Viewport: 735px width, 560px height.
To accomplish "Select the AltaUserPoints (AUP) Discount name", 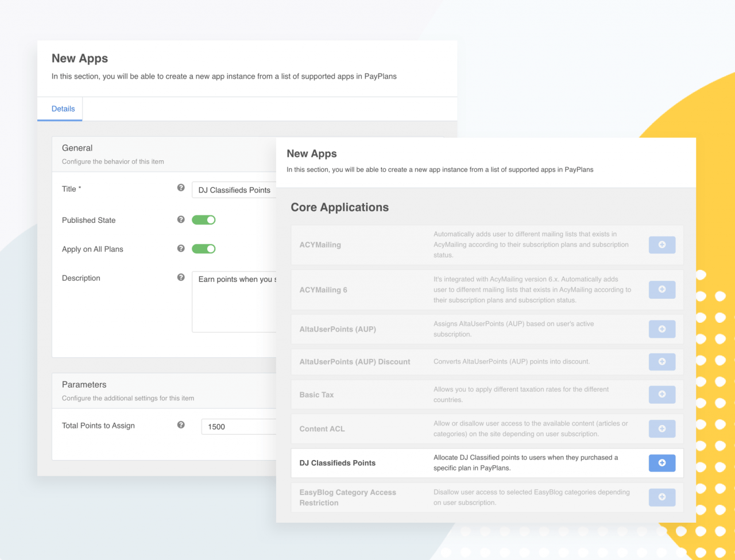I will point(355,362).
